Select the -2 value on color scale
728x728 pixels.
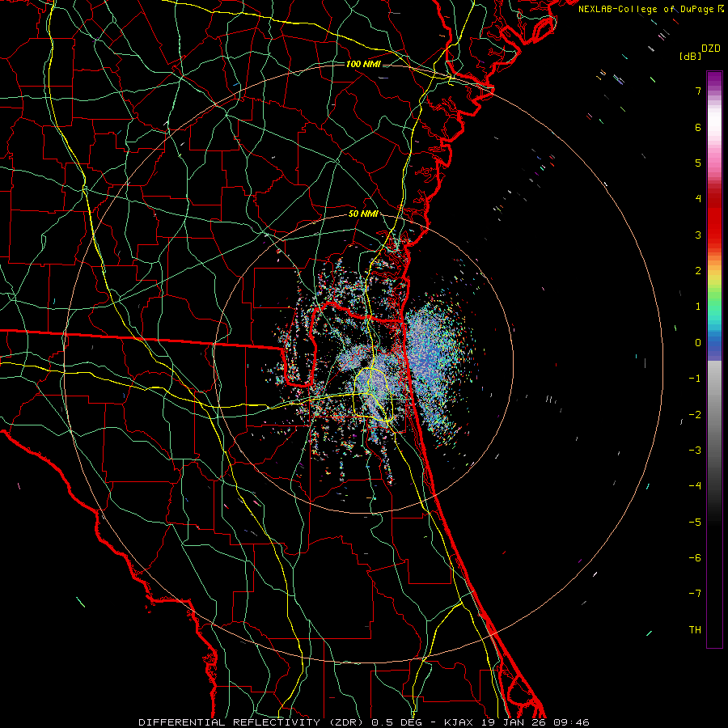pyautogui.click(x=695, y=414)
